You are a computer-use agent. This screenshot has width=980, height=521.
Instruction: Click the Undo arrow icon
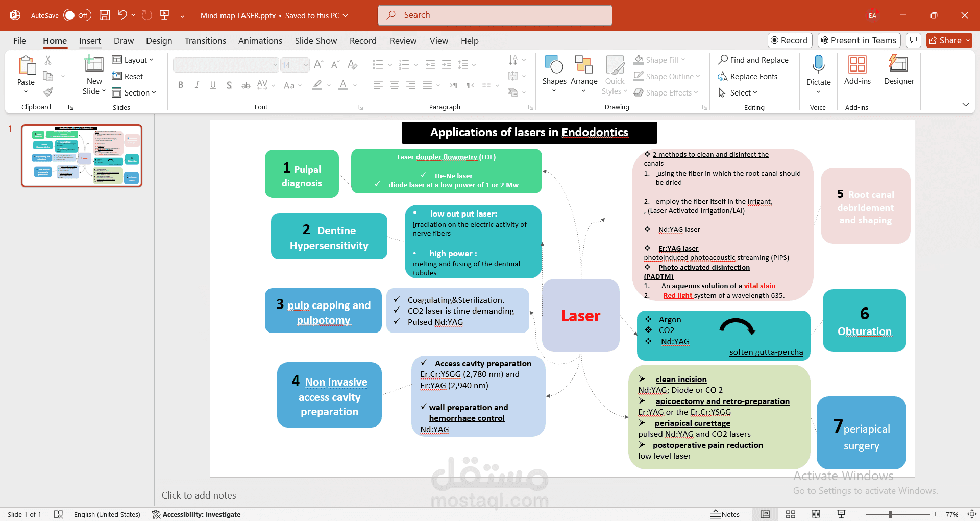(122, 15)
